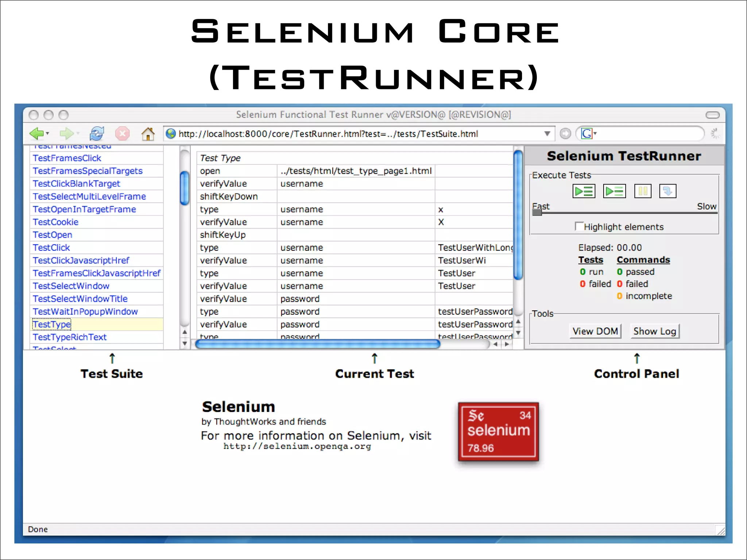Viewport: 747px width, 560px height.
Task: Click the Tests summary heading
Action: 591,260
